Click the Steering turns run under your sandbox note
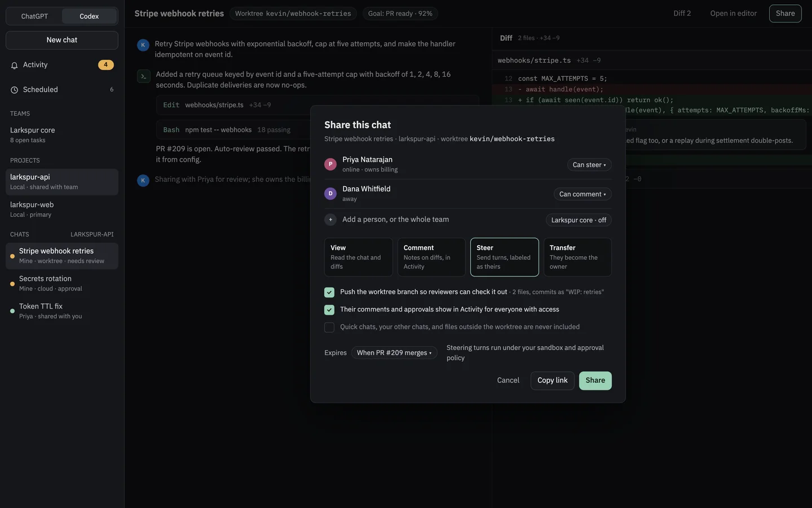 point(525,353)
